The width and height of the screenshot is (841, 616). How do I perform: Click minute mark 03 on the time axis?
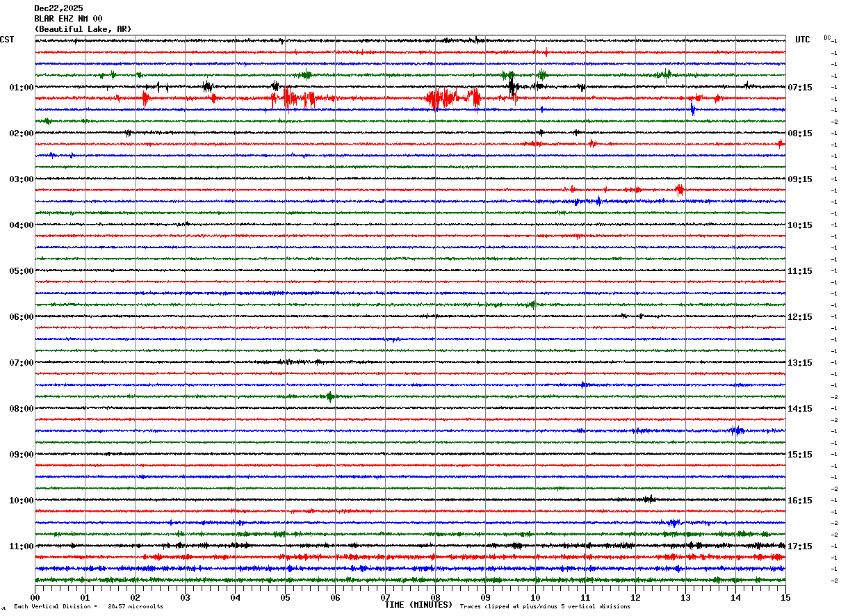click(185, 597)
